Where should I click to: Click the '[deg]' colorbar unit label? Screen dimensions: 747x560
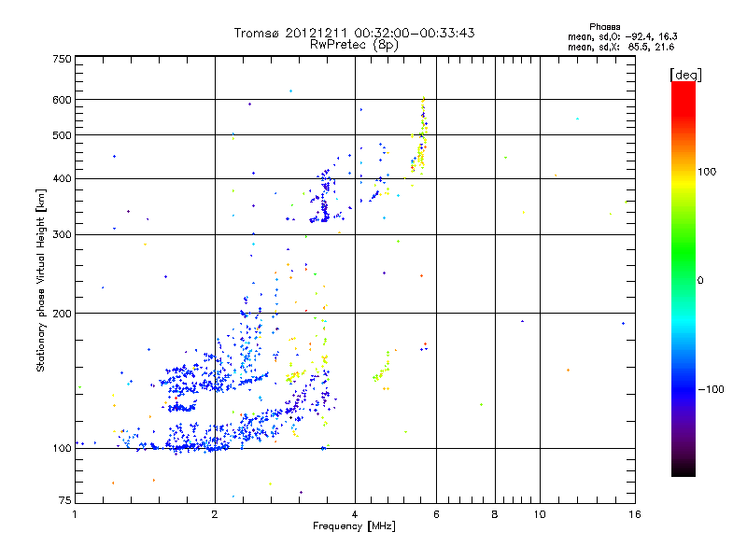tap(685, 75)
